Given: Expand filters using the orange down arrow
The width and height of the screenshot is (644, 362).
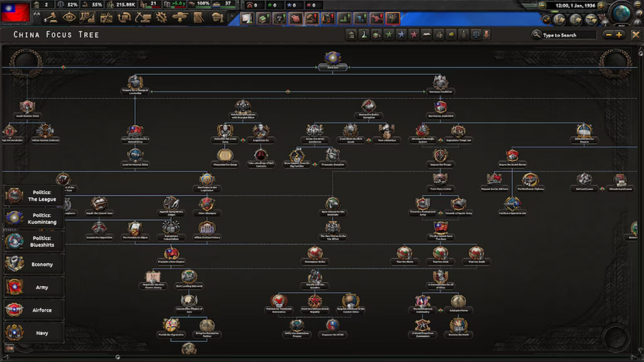Looking at the screenshot, I should click(486, 35).
